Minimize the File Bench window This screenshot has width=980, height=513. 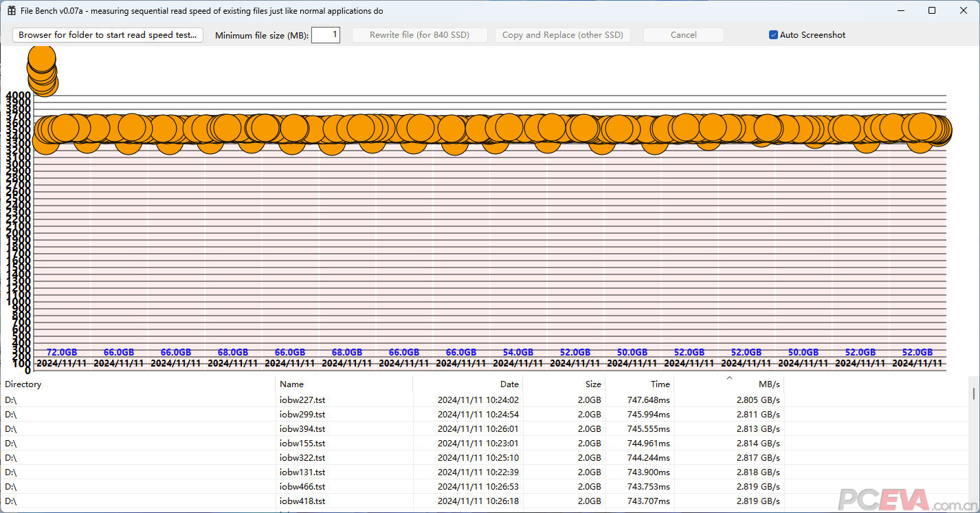coord(901,11)
